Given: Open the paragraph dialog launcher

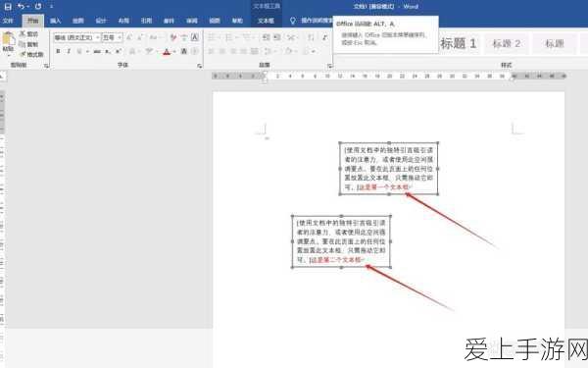Looking at the screenshot, I should (x=329, y=66).
